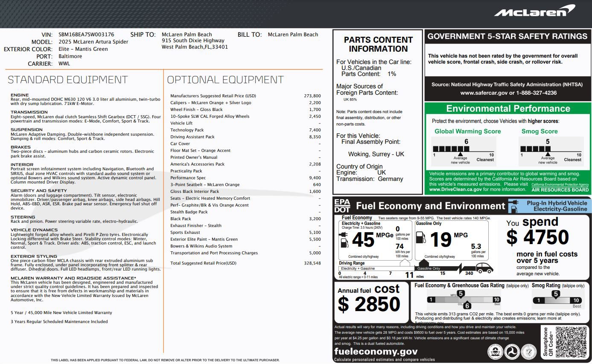Viewport: 592px width, 364px height.
Task: Click the EPA DOT logo badge
Action: tap(342, 206)
